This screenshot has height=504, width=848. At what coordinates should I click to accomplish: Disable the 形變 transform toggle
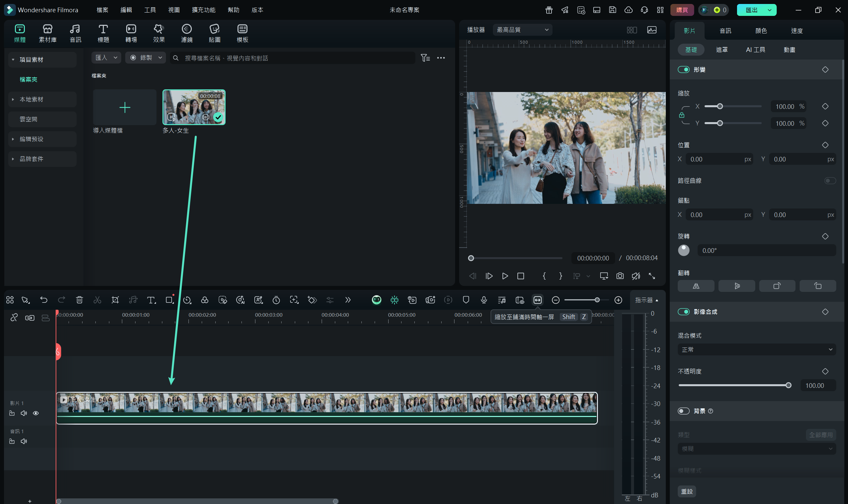coord(683,69)
